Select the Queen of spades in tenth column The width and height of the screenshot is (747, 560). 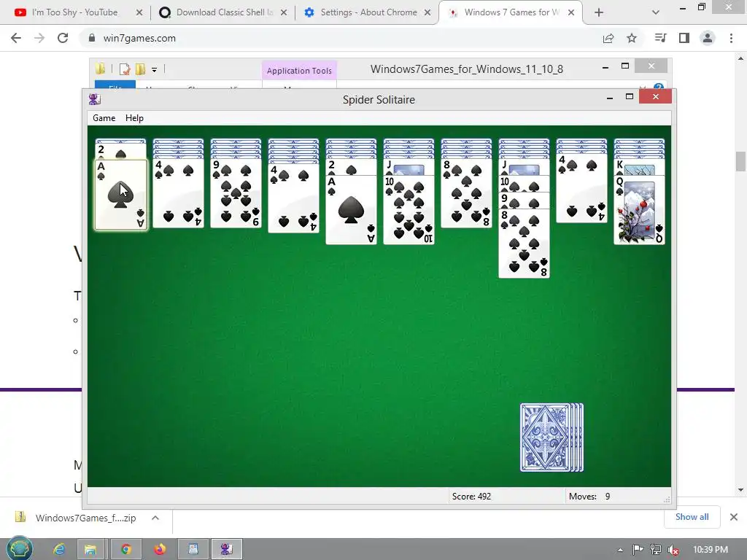(x=639, y=209)
